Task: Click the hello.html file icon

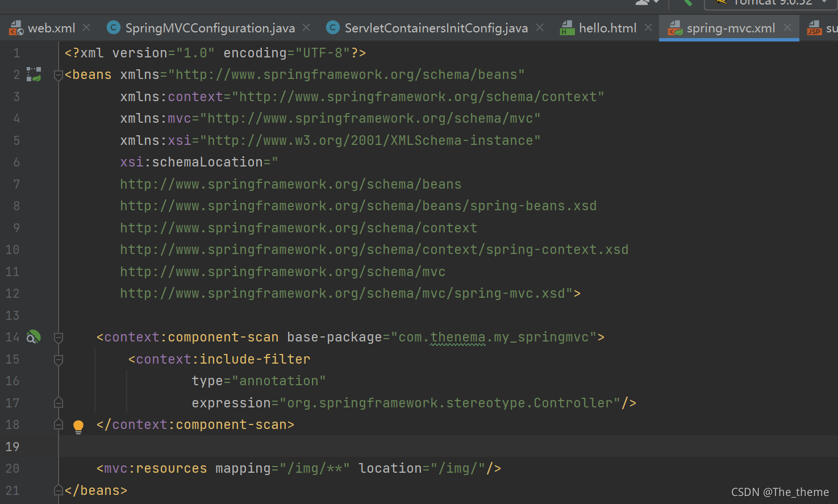Action: click(x=567, y=28)
